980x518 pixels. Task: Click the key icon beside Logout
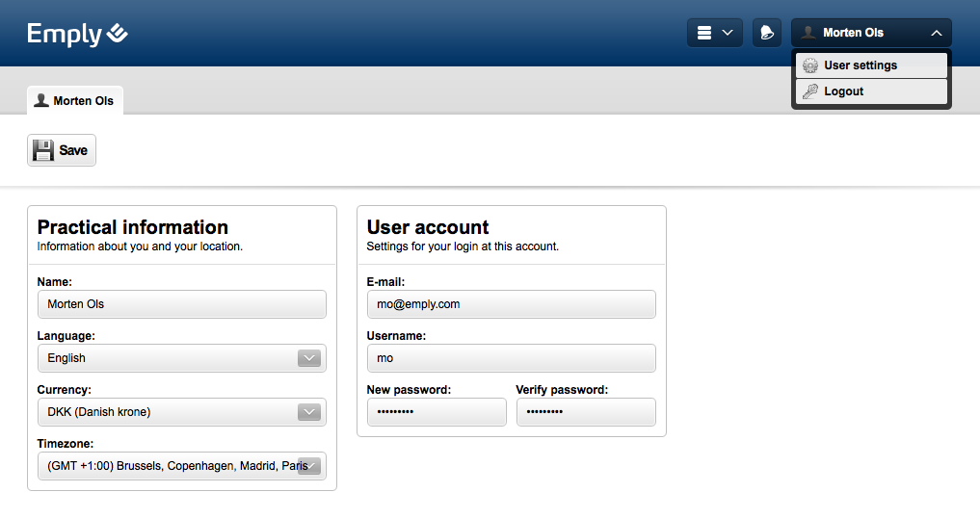(810, 91)
